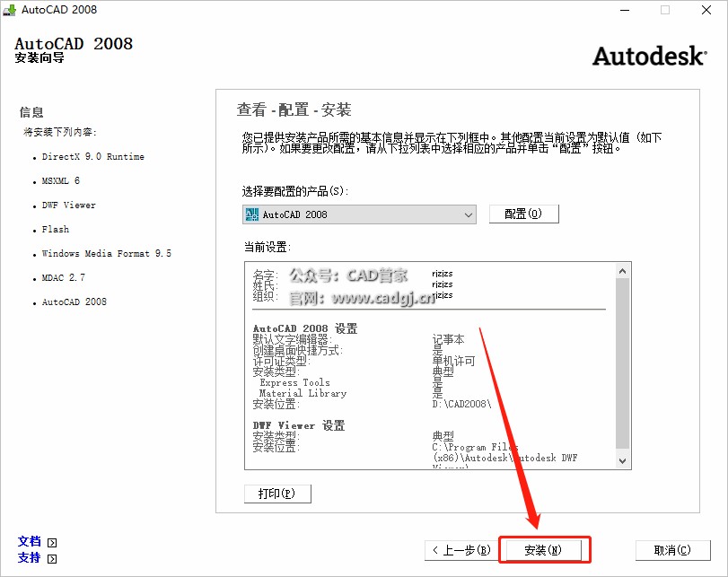Click the '当前设置' label
Image resolution: width=728 pixels, height=577 pixels.
coord(268,247)
